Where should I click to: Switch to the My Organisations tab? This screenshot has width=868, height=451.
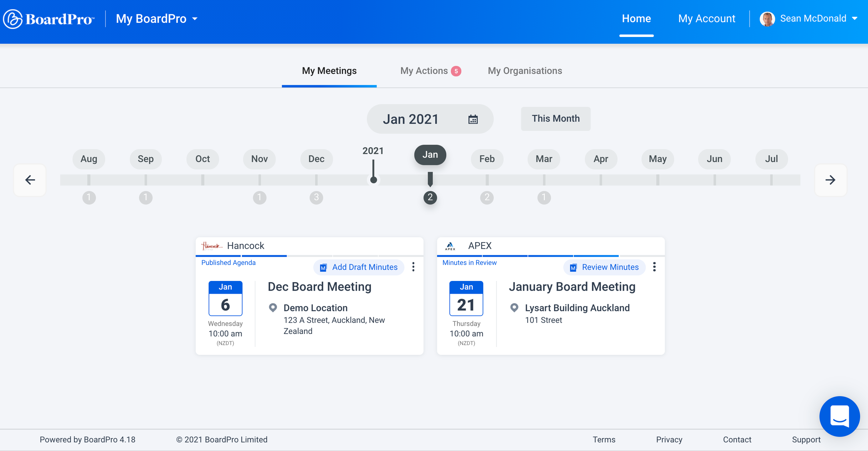525,71
